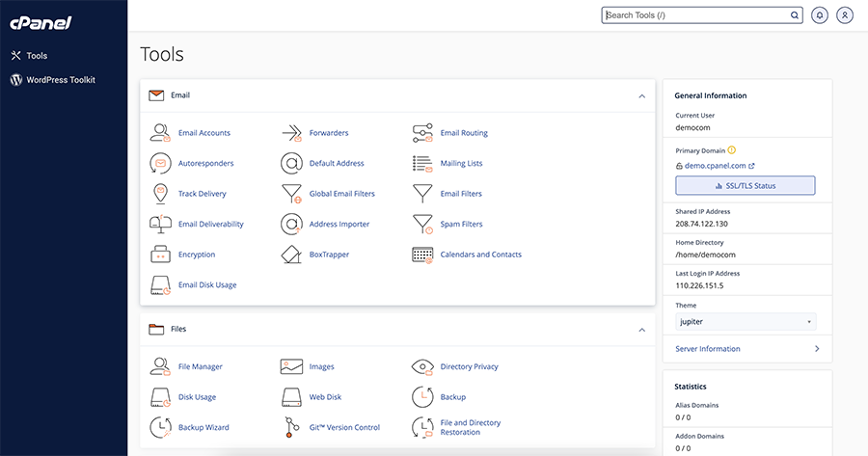Click the current user democom text
868x456 pixels.
pyautogui.click(x=692, y=127)
